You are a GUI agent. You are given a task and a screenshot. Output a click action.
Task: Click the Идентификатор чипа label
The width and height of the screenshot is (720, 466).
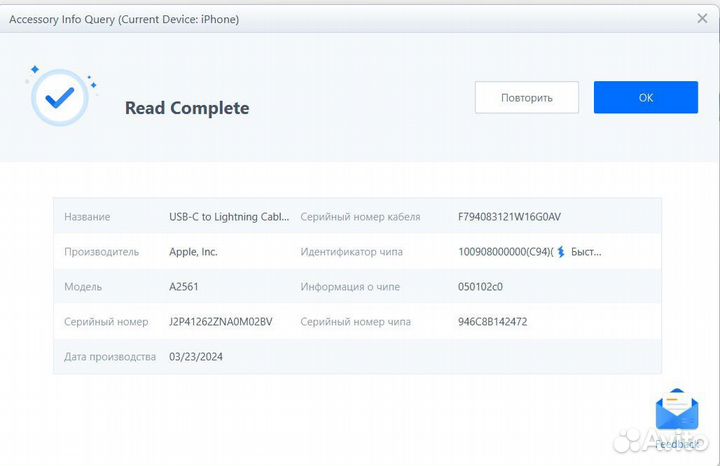coord(352,252)
